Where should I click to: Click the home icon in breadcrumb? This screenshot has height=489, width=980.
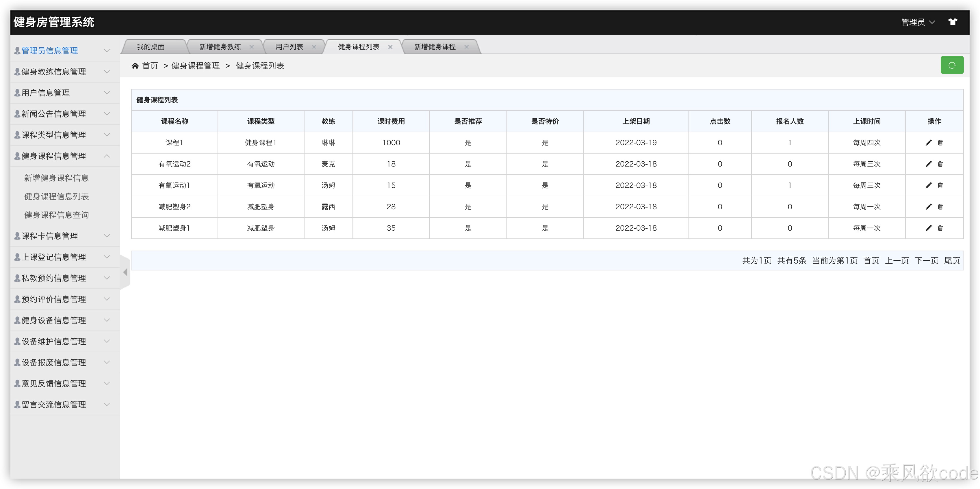(x=135, y=66)
